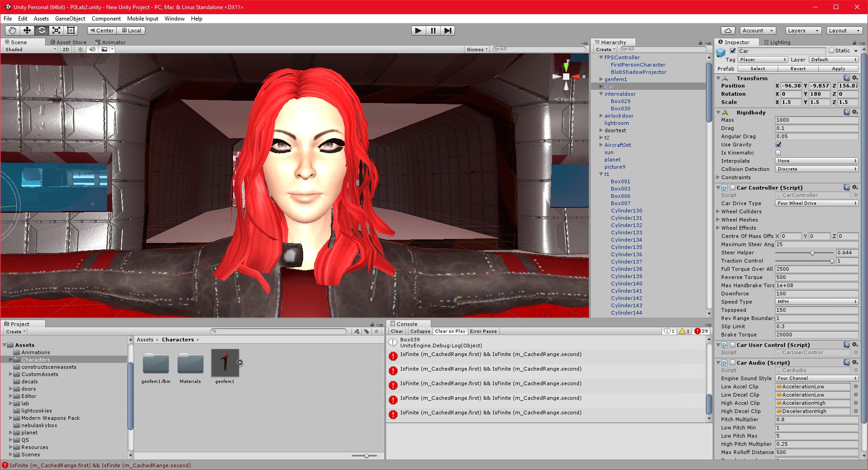Open the Layers dropdown

[803, 31]
